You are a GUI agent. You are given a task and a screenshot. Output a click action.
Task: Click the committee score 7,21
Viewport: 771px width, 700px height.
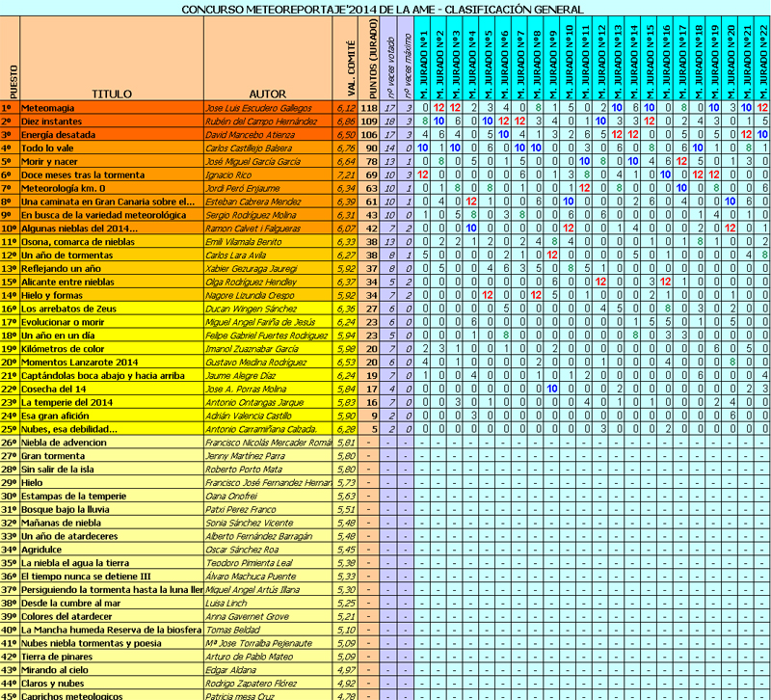click(346, 175)
